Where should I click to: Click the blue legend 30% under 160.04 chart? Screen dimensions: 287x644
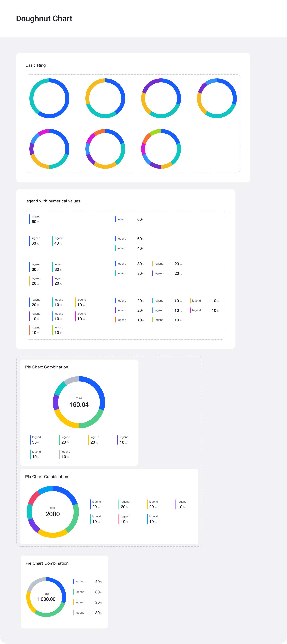pos(36,440)
